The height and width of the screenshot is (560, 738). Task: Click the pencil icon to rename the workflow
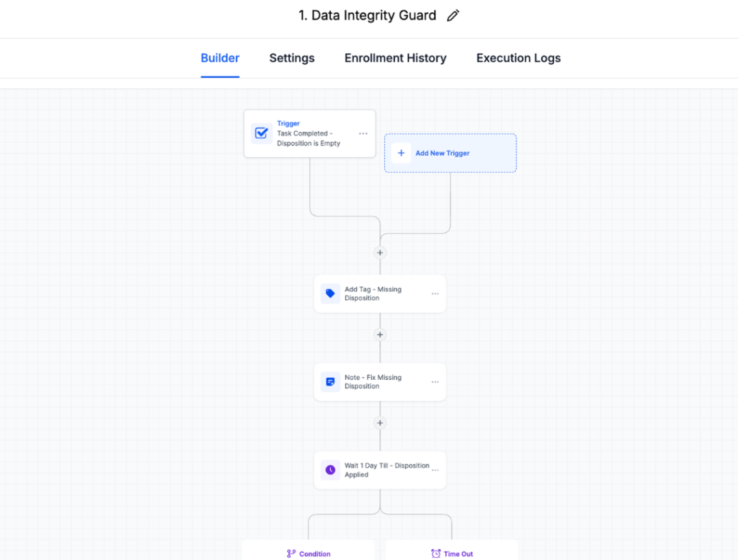point(453,14)
